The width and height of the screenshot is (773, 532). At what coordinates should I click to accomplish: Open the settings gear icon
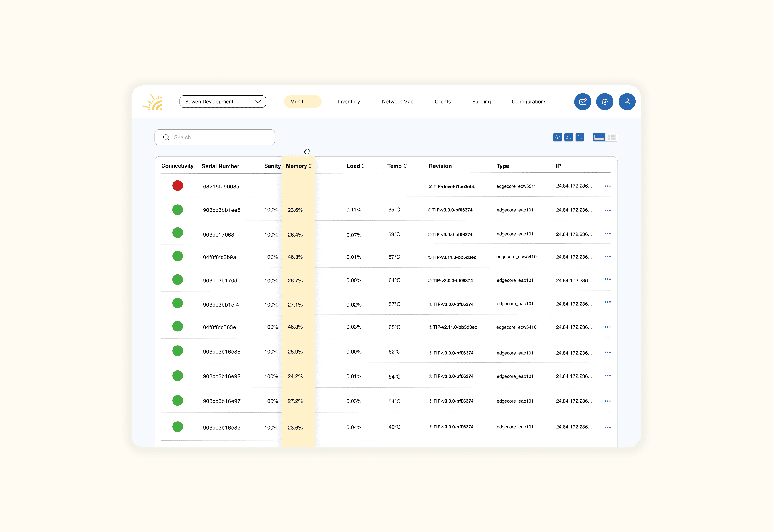[x=604, y=102]
